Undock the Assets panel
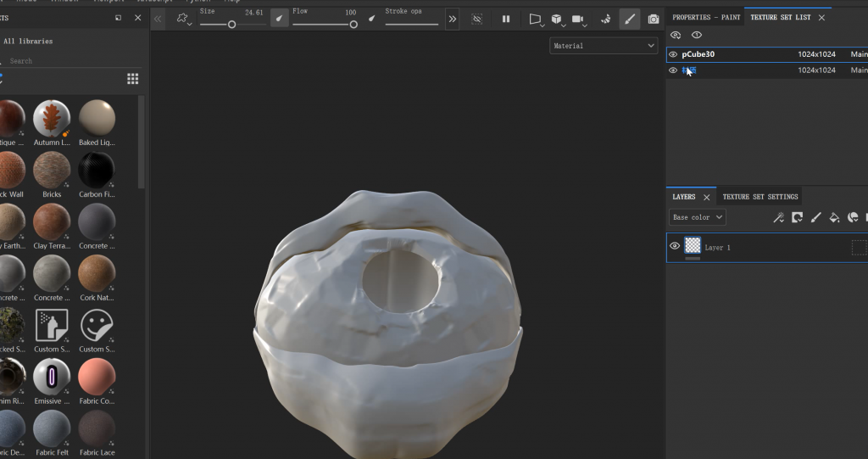Image resolution: width=868 pixels, height=459 pixels. tap(119, 18)
